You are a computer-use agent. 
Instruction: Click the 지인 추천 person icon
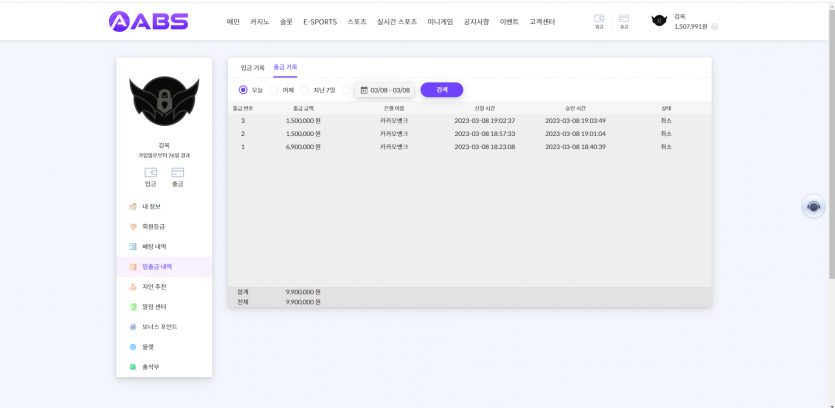click(133, 287)
